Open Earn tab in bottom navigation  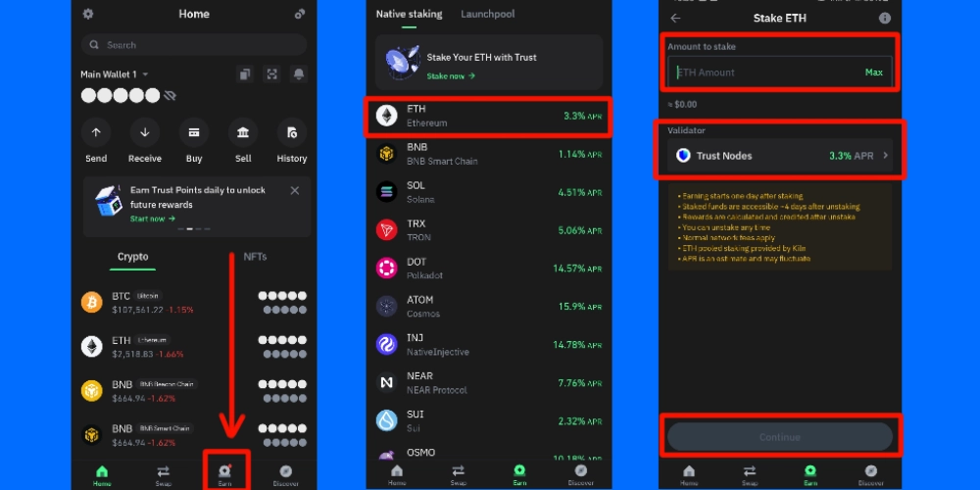(225, 472)
